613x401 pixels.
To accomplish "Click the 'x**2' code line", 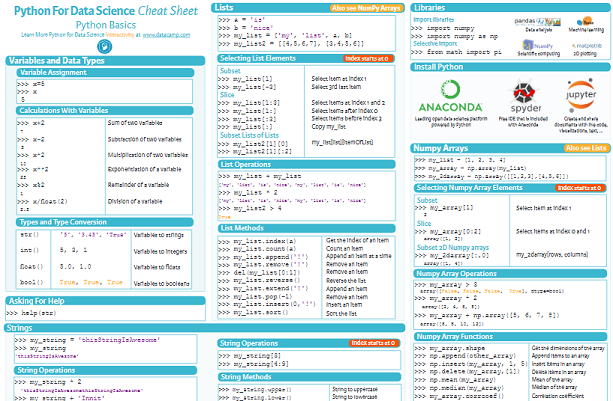I will pyautogui.click(x=33, y=170).
